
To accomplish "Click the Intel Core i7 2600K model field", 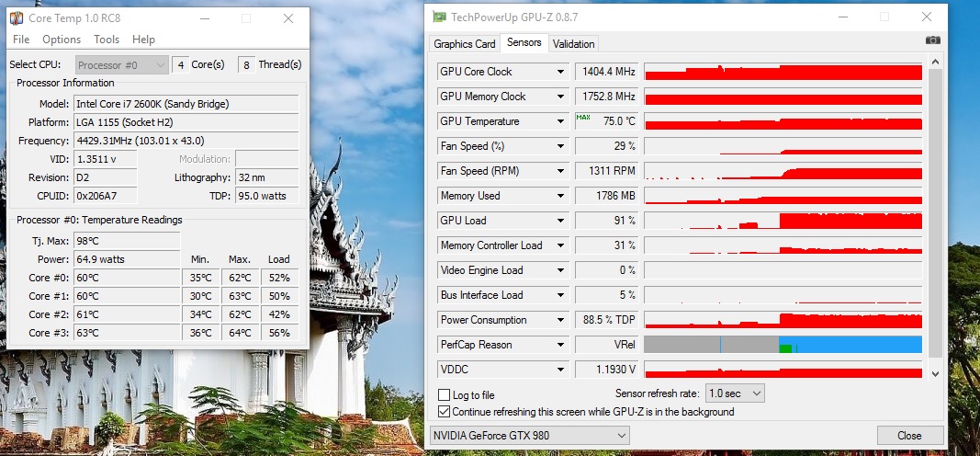I will [x=186, y=104].
